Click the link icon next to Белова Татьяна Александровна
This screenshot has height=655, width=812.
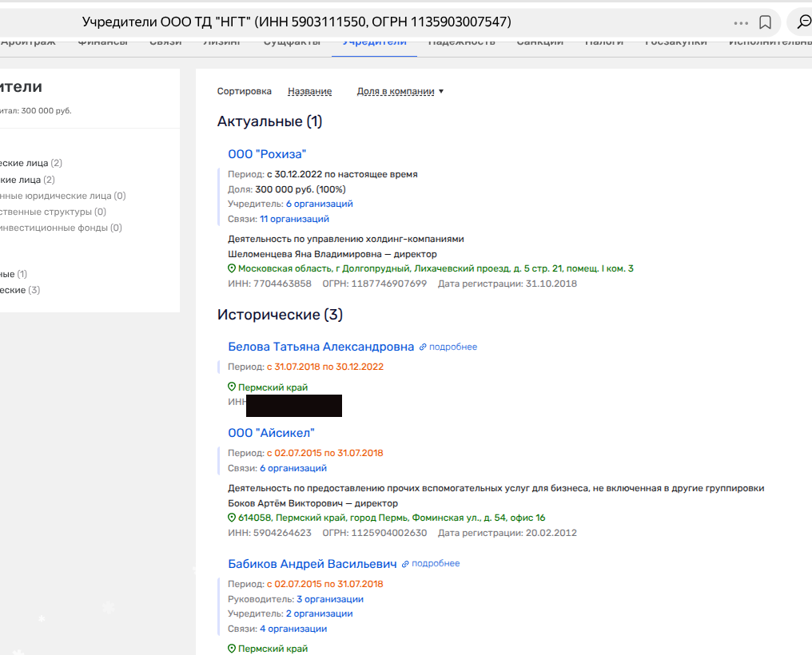[424, 347]
